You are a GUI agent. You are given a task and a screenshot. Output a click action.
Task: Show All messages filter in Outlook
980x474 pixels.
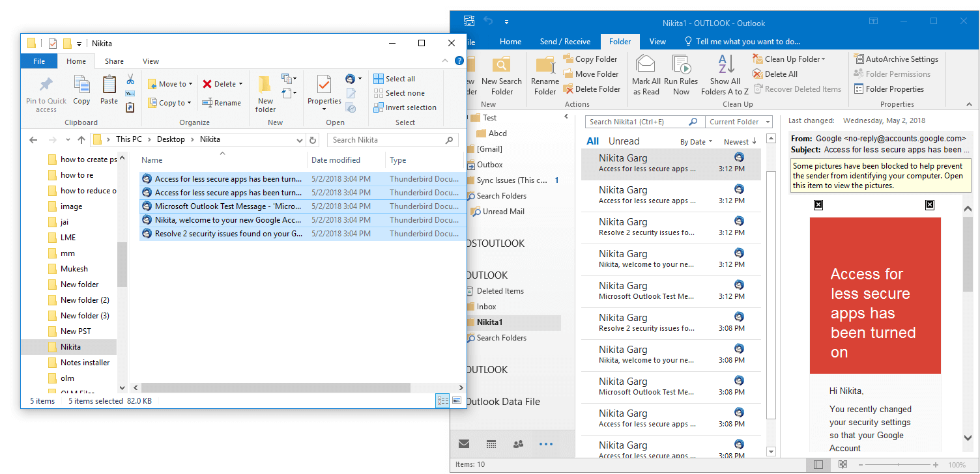tap(593, 141)
